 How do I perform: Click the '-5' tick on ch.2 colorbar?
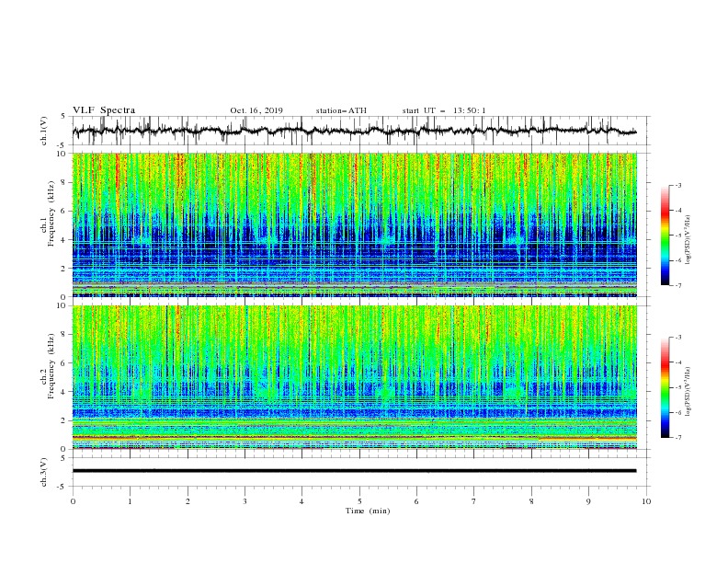tap(677, 387)
